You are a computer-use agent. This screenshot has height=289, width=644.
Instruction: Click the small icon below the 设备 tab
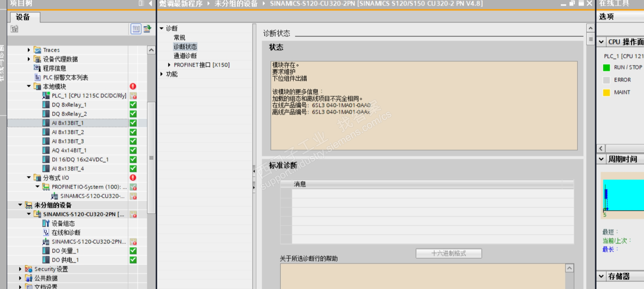pyautogui.click(x=15, y=29)
